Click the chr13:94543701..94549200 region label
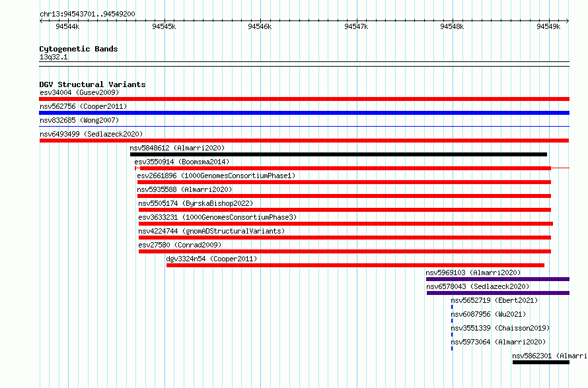Viewport: 588px width, 388px height. pos(87,14)
